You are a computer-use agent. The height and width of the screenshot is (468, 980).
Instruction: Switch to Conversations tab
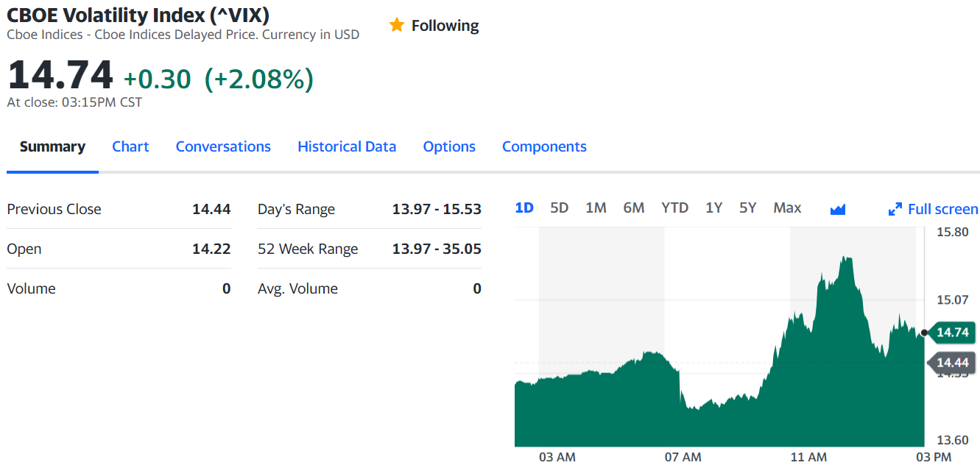(x=223, y=146)
